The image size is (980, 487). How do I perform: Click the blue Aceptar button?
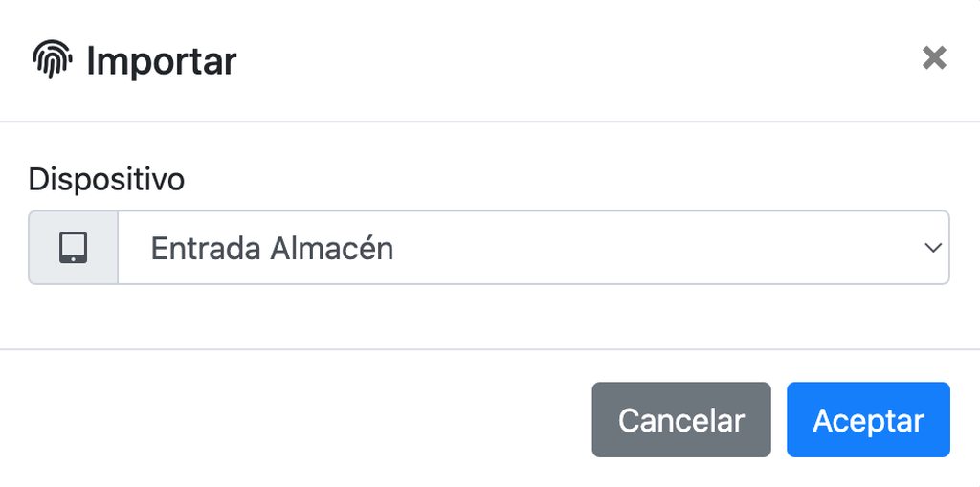coord(868,420)
